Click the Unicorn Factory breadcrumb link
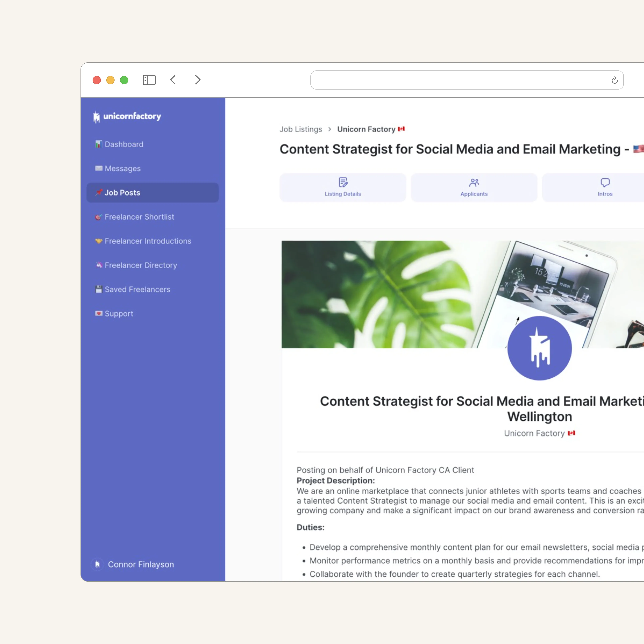 coord(366,129)
